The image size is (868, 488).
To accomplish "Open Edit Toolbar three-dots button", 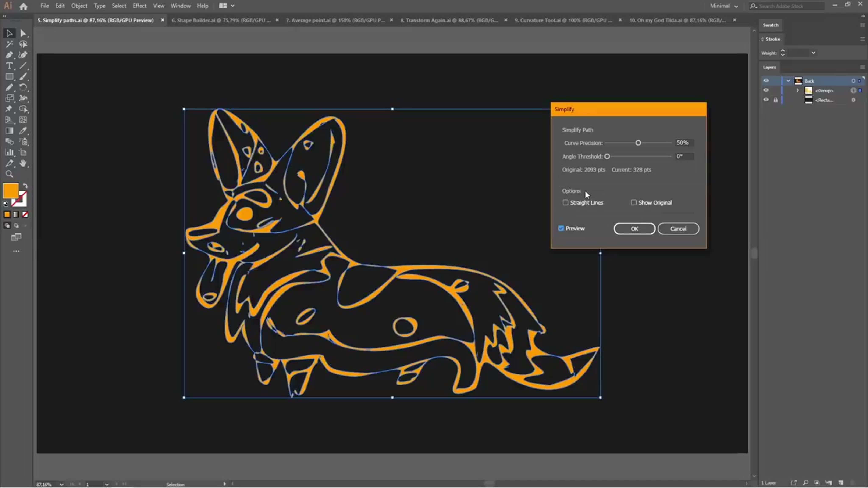I will point(16,251).
